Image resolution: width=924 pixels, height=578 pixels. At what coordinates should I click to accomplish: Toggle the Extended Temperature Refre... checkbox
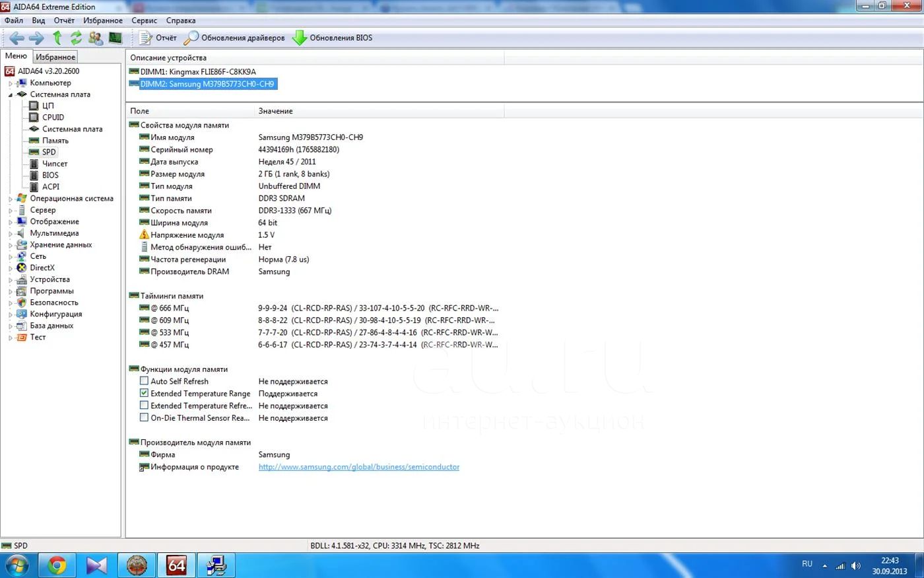pyautogui.click(x=144, y=406)
